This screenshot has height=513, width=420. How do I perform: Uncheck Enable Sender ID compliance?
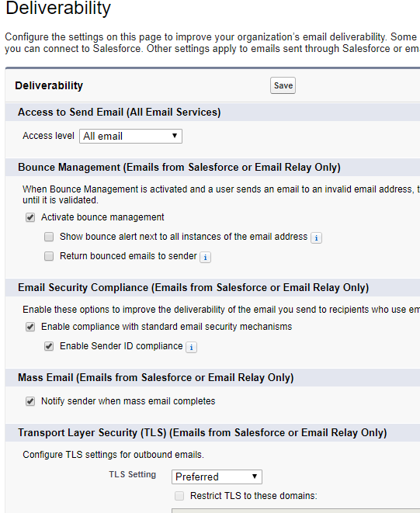49,346
